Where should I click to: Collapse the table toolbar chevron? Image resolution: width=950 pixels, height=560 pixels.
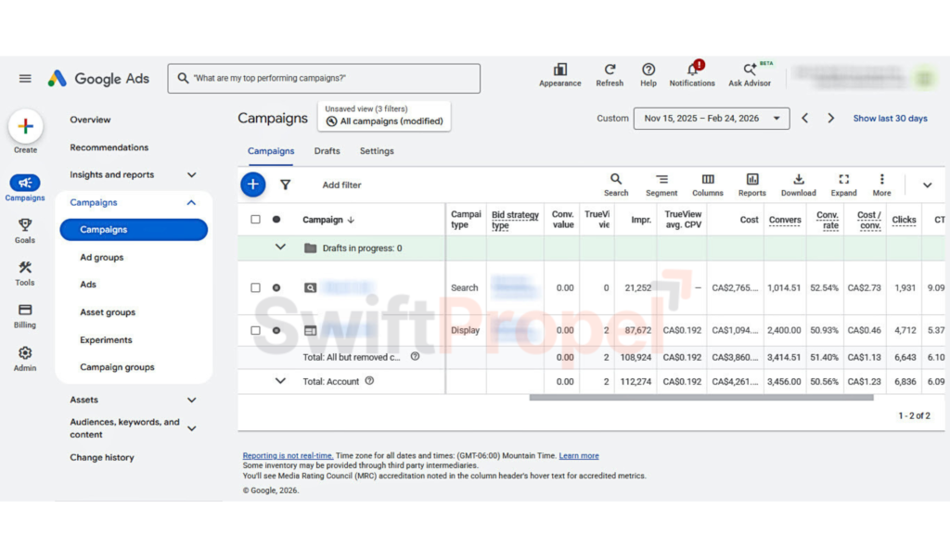[x=927, y=185]
